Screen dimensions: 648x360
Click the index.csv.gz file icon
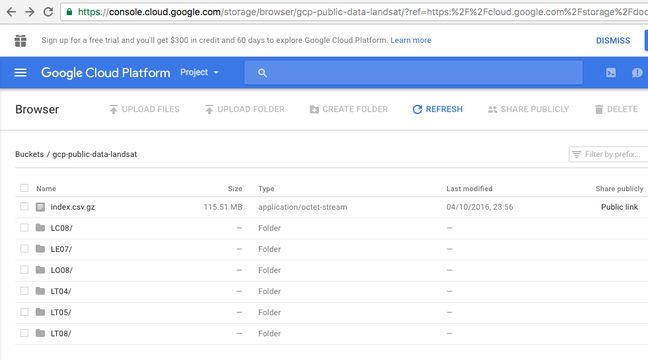click(40, 207)
